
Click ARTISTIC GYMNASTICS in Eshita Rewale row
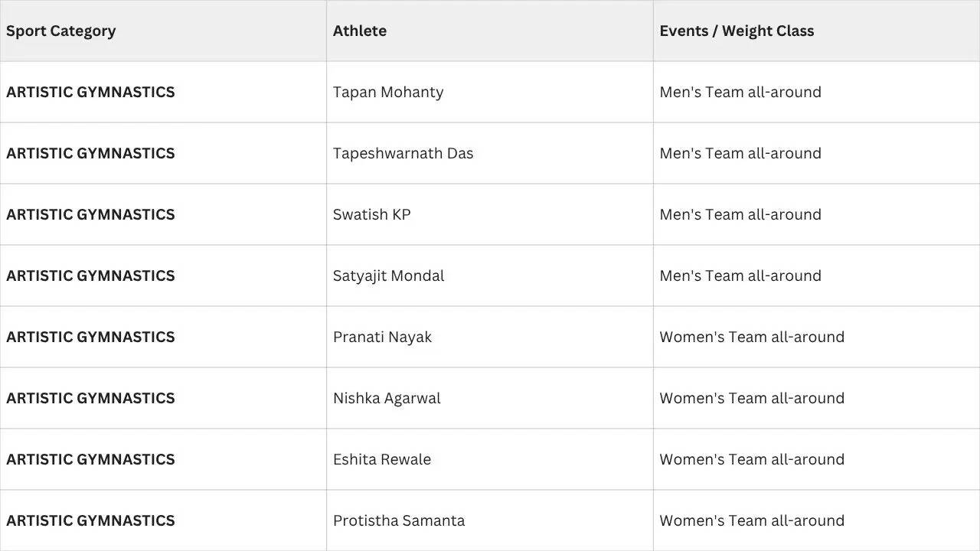[x=90, y=459]
